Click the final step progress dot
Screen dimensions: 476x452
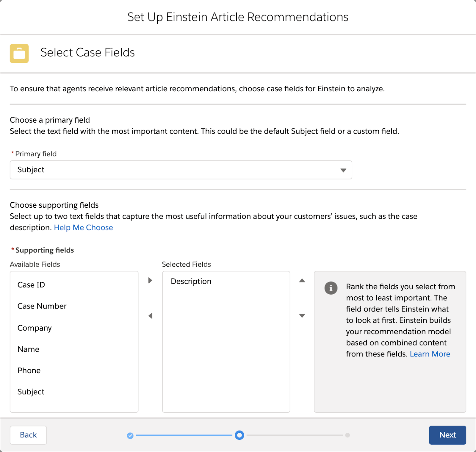(347, 435)
